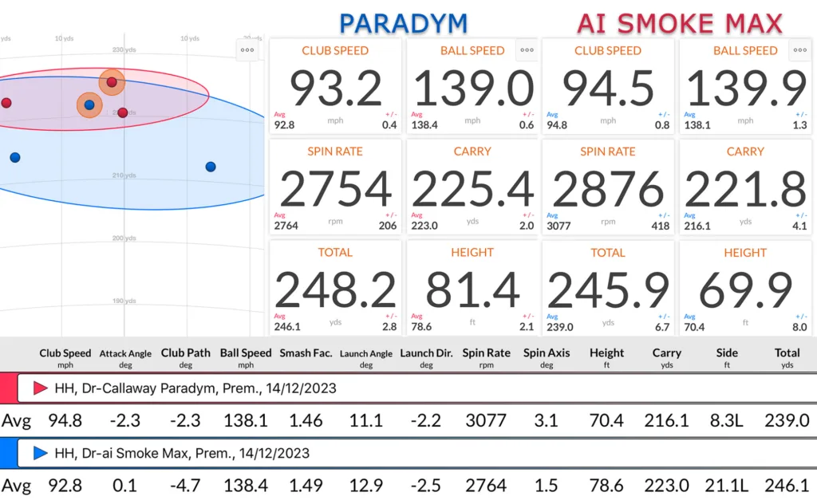
Task: Select the orange-highlighted blue shot dot
Action: click(89, 104)
